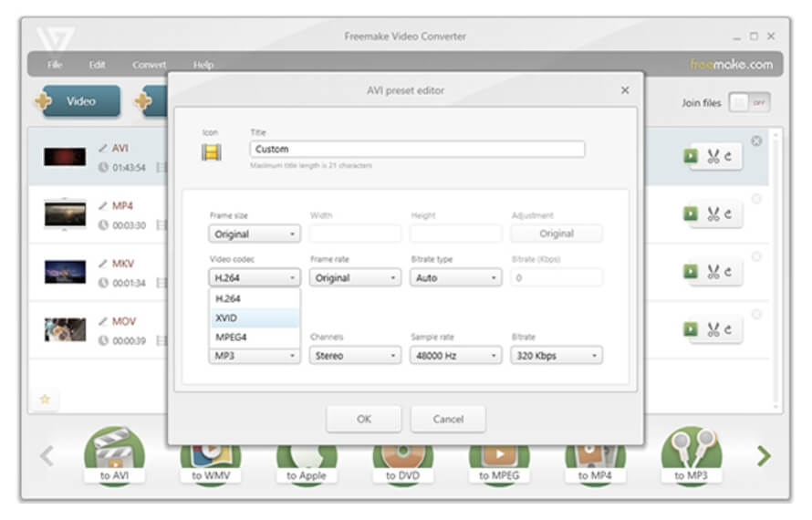Open the Frame rate dropdown
This screenshot has width=812, height=520.
tap(355, 277)
